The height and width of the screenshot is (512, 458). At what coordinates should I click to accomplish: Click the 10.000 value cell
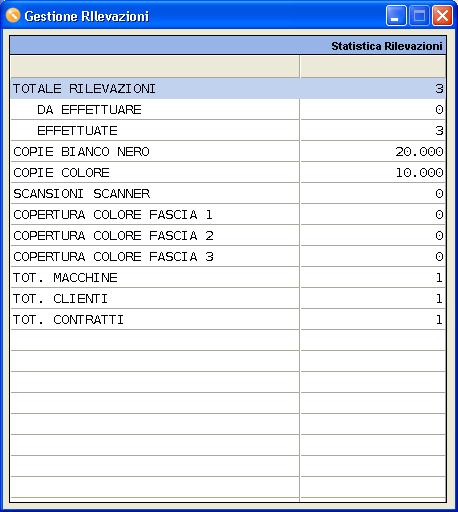click(x=373, y=172)
